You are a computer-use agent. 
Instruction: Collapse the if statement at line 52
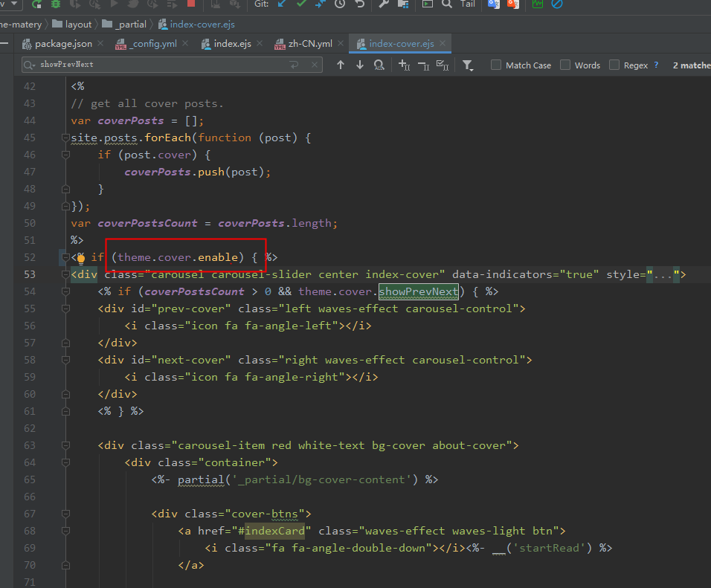pyautogui.click(x=64, y=258)
